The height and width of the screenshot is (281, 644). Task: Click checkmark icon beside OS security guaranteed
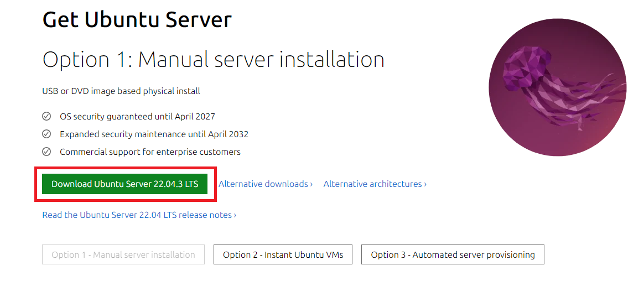point(46,116)
